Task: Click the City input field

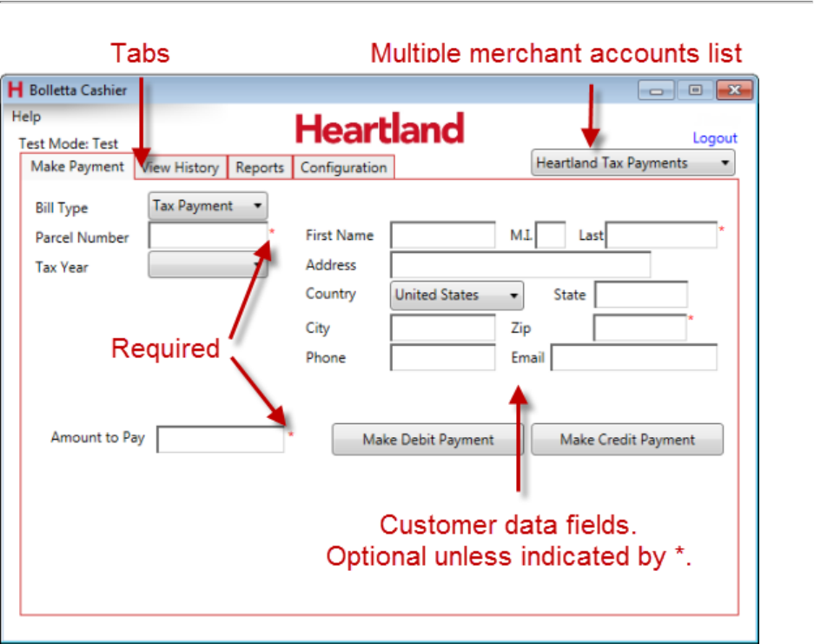Action: pyautogui.click(x=443, y=328)
